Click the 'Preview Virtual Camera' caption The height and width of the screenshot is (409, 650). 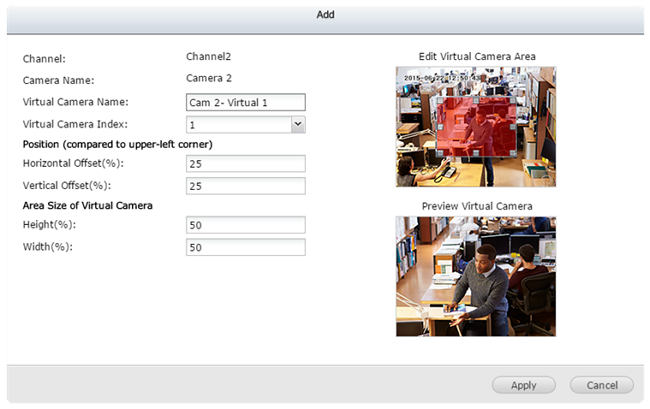(477, 206)
